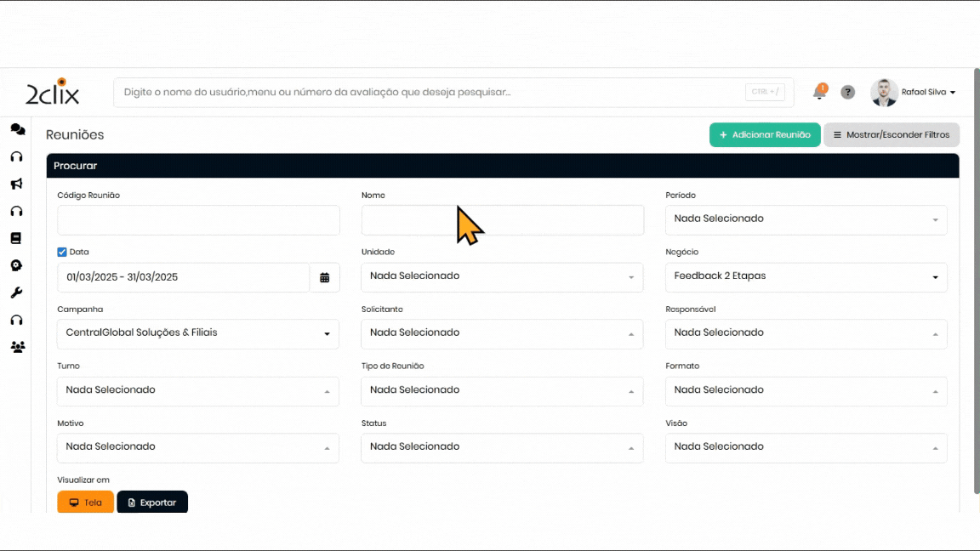
Task: Toggle filters with Mostrar/Esconder Filtros
Action: [891, 135]
